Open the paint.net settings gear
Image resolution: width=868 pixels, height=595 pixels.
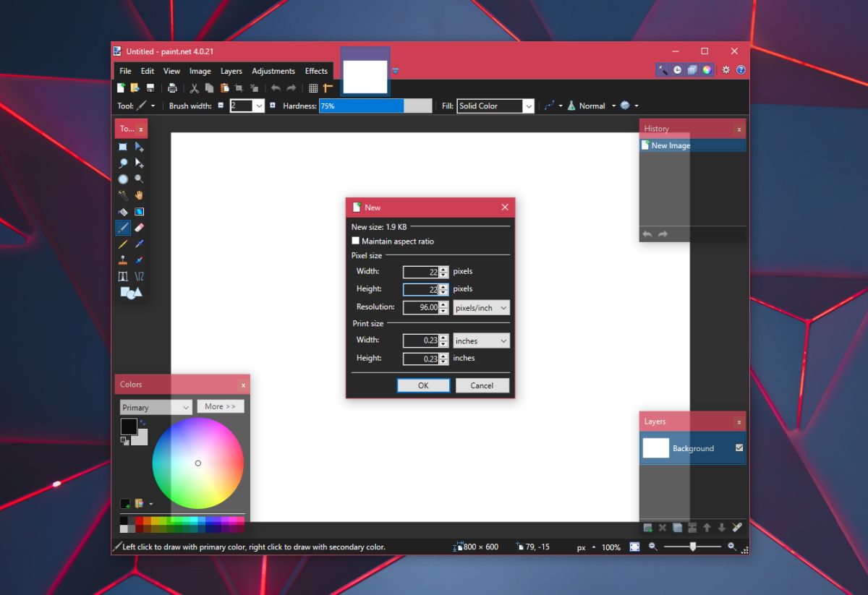pos(725,70)
